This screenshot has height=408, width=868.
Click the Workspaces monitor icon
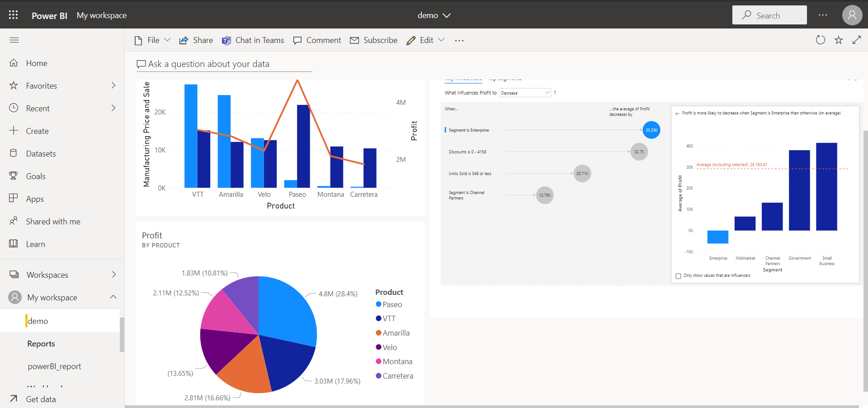(14, 275)
